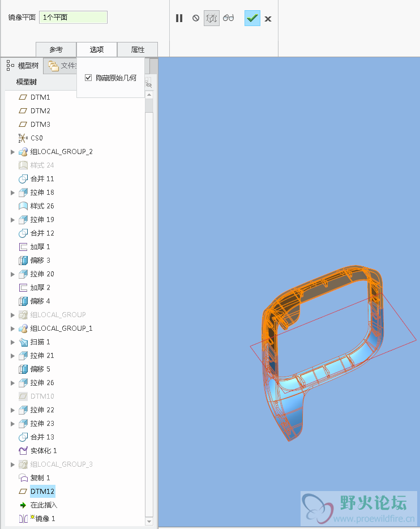Click the 偏移 3 offset icon
The width and height of the screenshot is (420, 529).
pyautogui.click(x=23, y=261)
